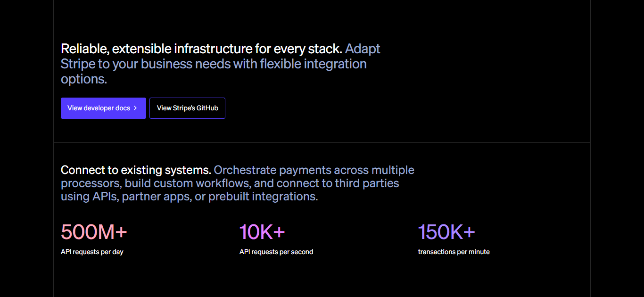The image size is (644, 297).
Task: Click the 'API requests per second' caption
Action: tap(276, 252)
